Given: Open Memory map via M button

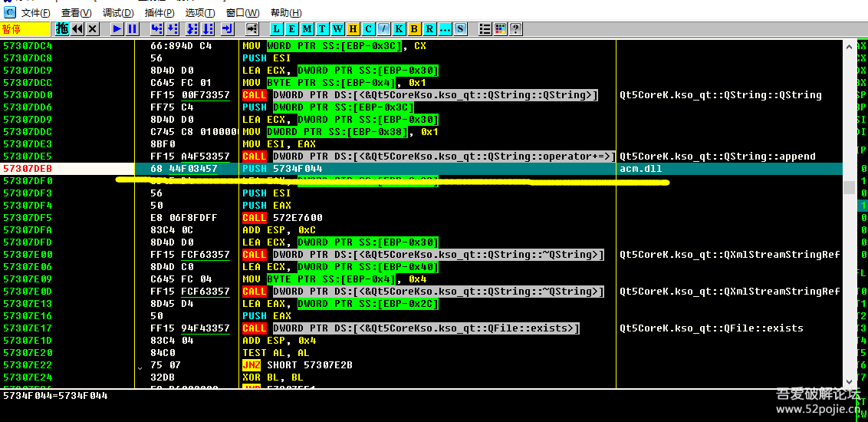Looking at the screenshot, I should click(307, 29).
